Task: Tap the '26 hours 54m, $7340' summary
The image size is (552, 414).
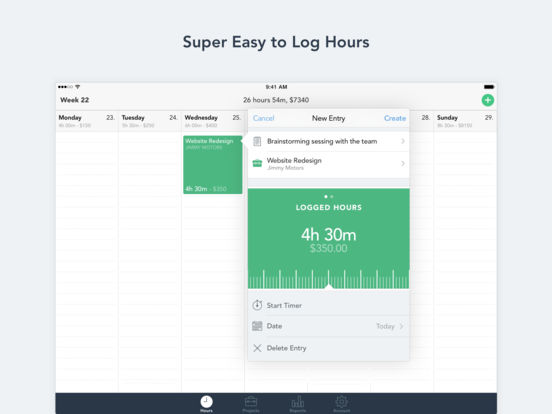Action: (276, 100)
